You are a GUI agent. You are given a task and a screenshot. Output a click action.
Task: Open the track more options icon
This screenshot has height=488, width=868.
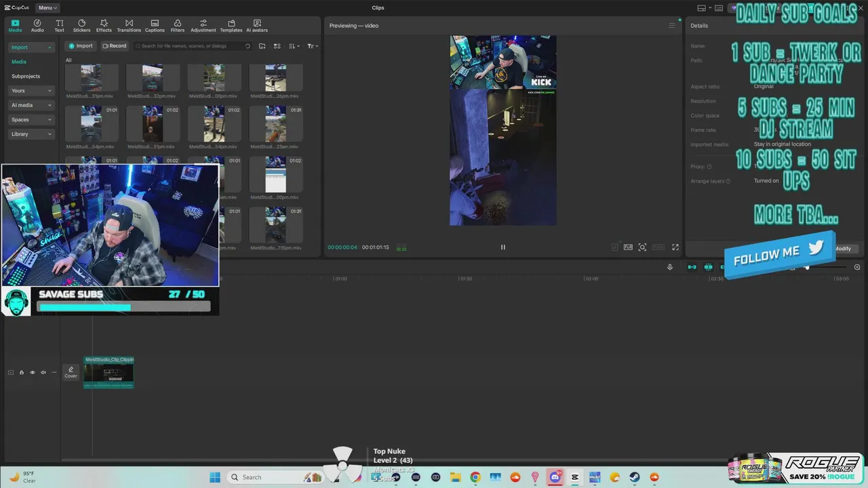(x=54, y=372)
